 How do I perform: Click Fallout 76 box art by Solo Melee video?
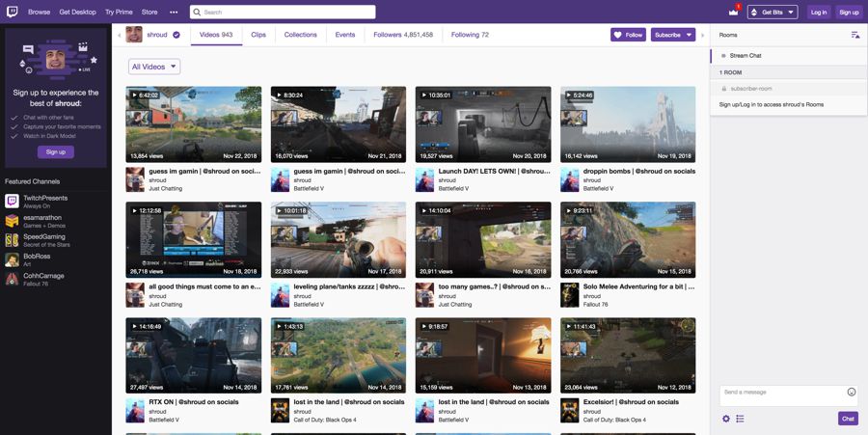click(x=570, y=295)
